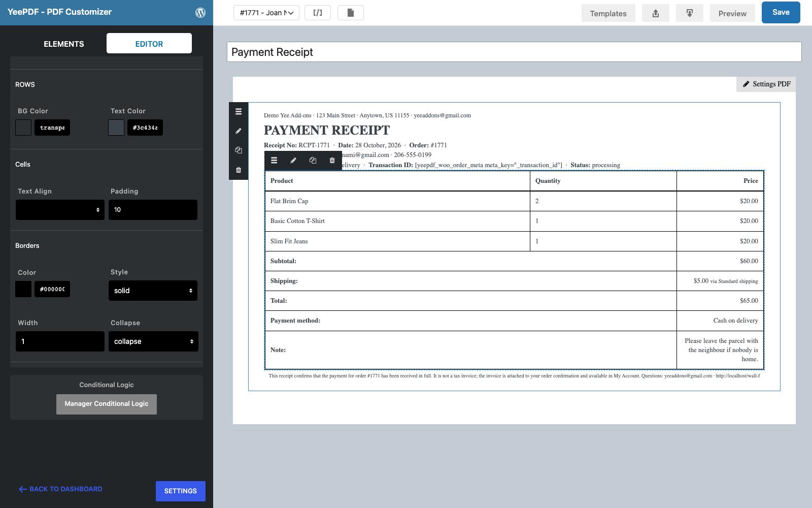This screenshot has height=508, width=812.
Task: Open the Text Align dropdown
Action: pyautogui.click(x=60, y=210)
